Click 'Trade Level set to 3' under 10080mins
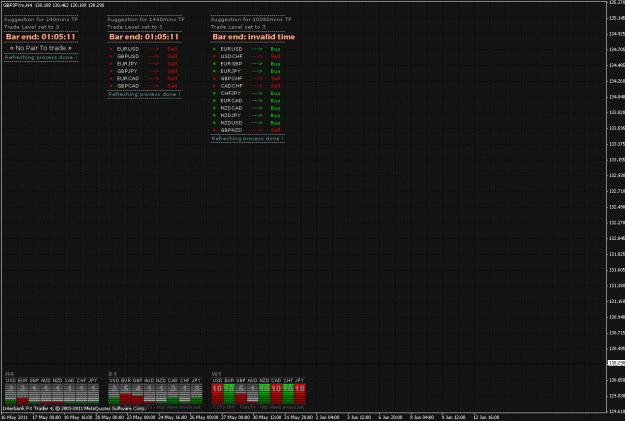The height and width of the screenshot is (421, 625). click(238, 27)
